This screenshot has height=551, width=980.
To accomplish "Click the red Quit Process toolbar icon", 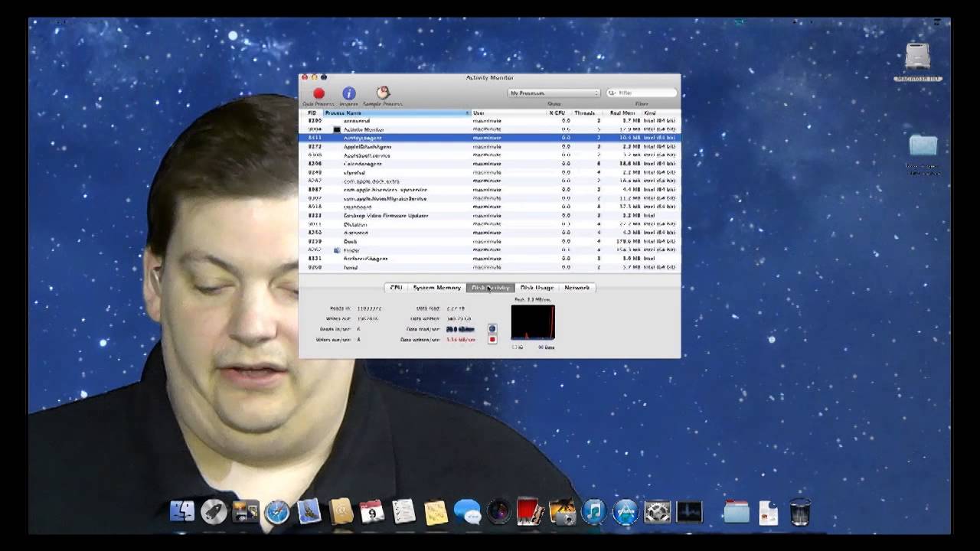I will pos(318,94).
